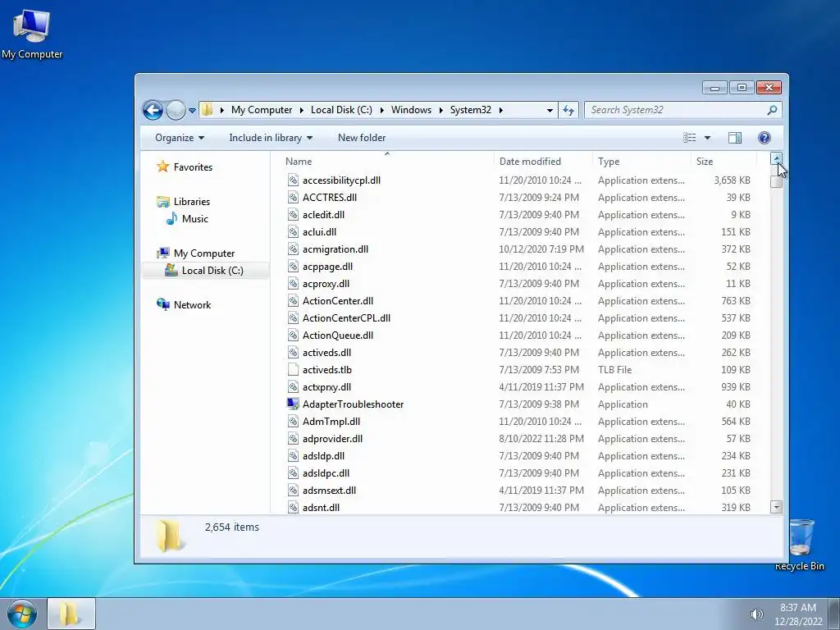840x630 pixels.
Task: Expand the arrow after Windows breadcrumb
Action: pos(441,110)
